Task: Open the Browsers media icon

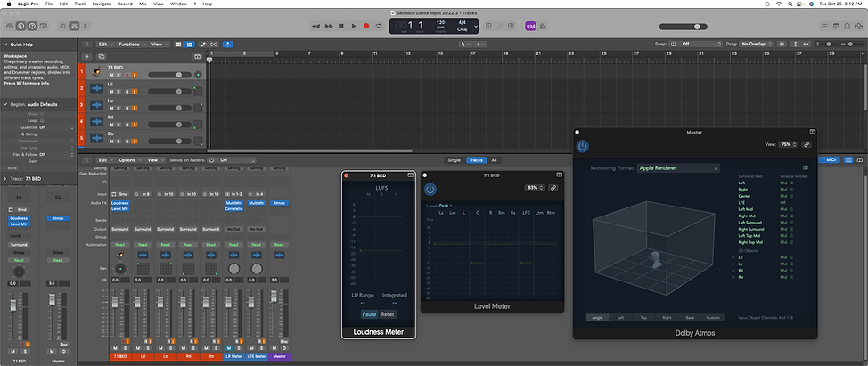Action: click(x=858, y=26)
